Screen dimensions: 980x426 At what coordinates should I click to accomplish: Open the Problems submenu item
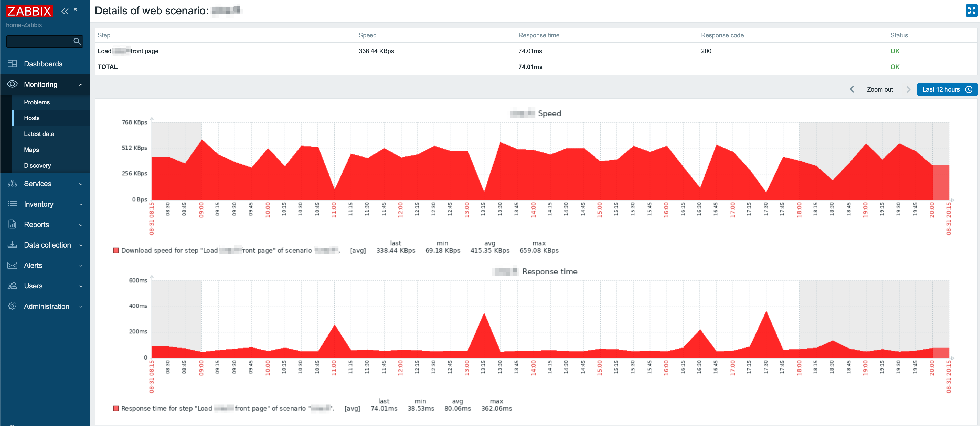(37, 102)
